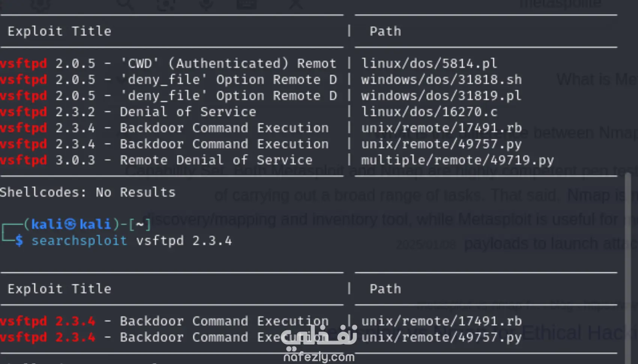Click the keyboard icon at top
The width and height of the screenshot is (638, 364).
pyautogui.click(x=247, y=4)
